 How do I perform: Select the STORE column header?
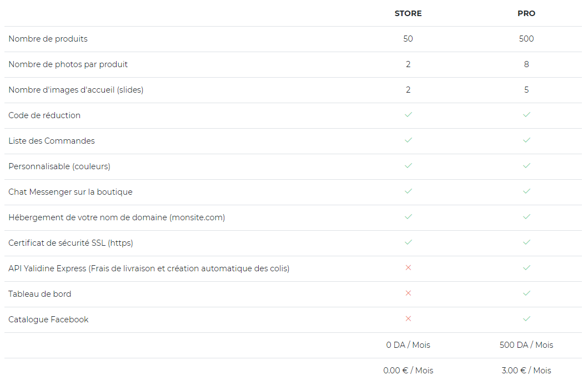coord(408,13)
